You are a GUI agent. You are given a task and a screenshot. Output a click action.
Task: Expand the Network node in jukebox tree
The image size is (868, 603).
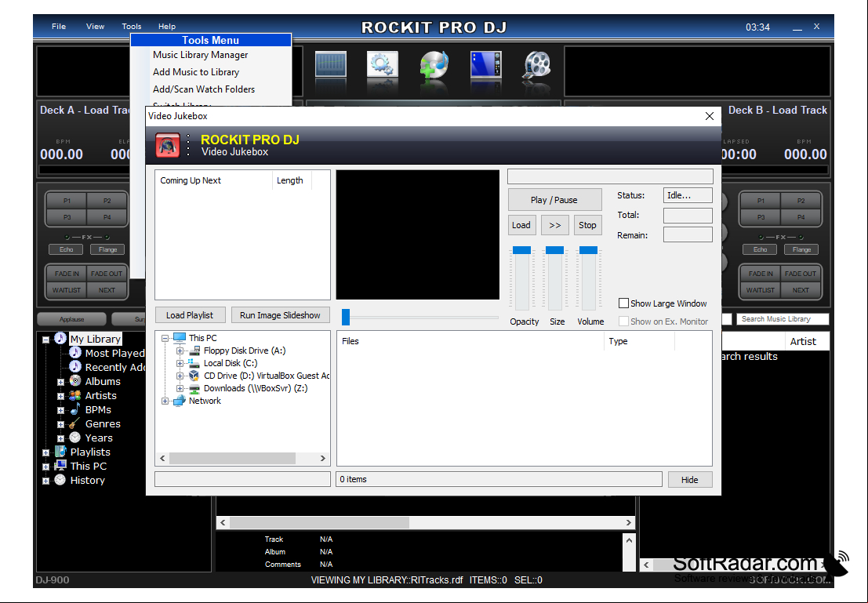pos(165,401)
